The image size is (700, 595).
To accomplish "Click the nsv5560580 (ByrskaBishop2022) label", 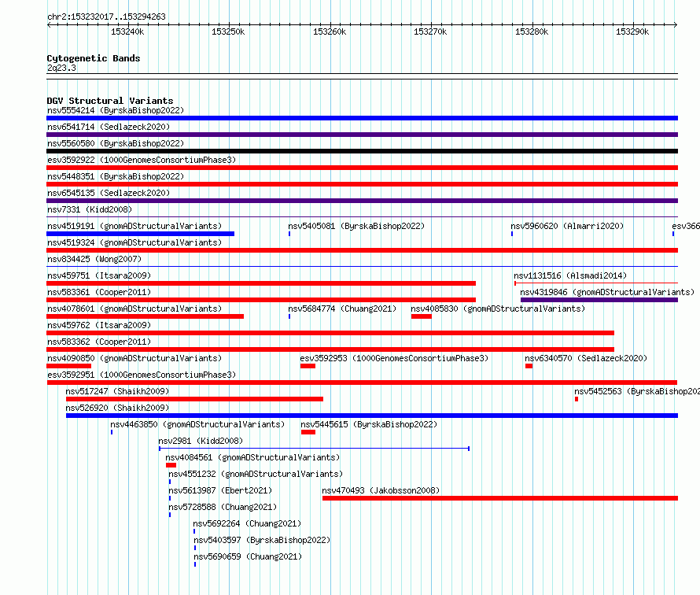I will point(116,143).
